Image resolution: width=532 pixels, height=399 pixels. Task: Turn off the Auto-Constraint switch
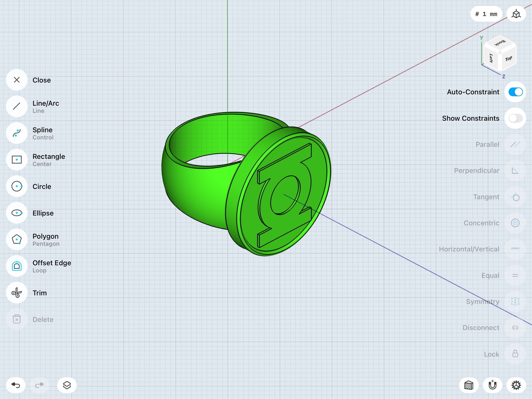click(515, 92)
